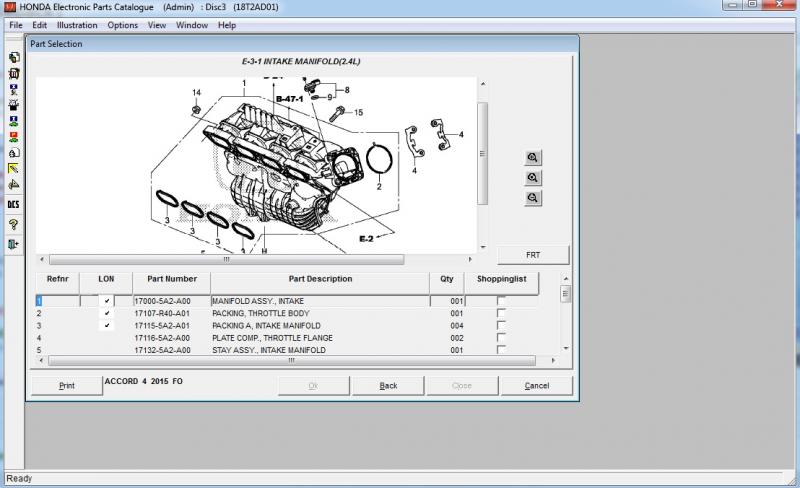Click the illustration's vertical scrollbar thumb
Screen dimensions: 800x488
click(482, 153)
